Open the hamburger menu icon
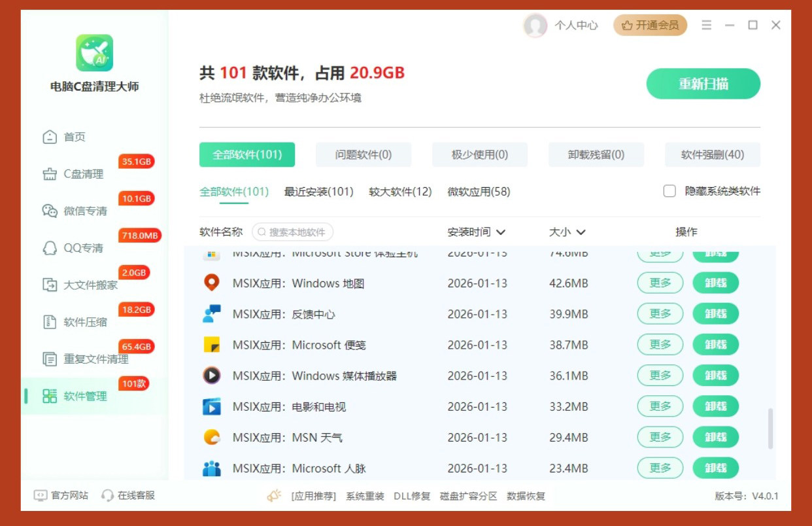Image resolution: width=812 pixels, height=526 pixels. [x=706, y=25]
